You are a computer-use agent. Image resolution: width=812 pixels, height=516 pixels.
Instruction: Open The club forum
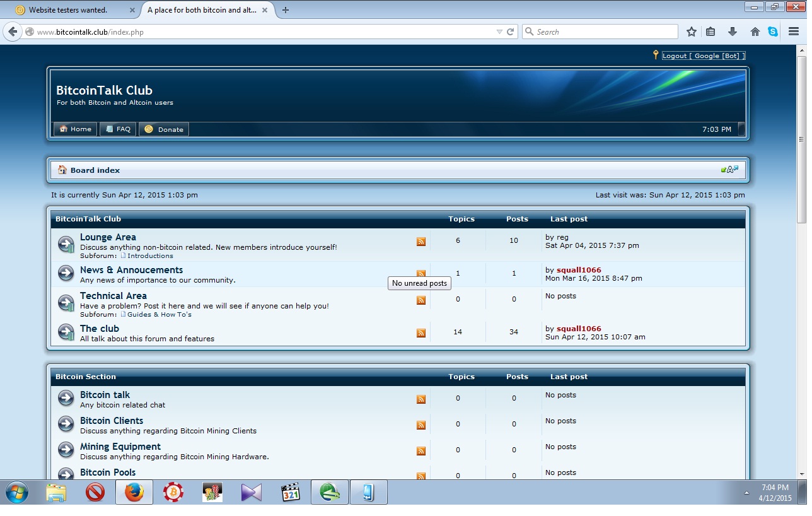pos(100,329)
